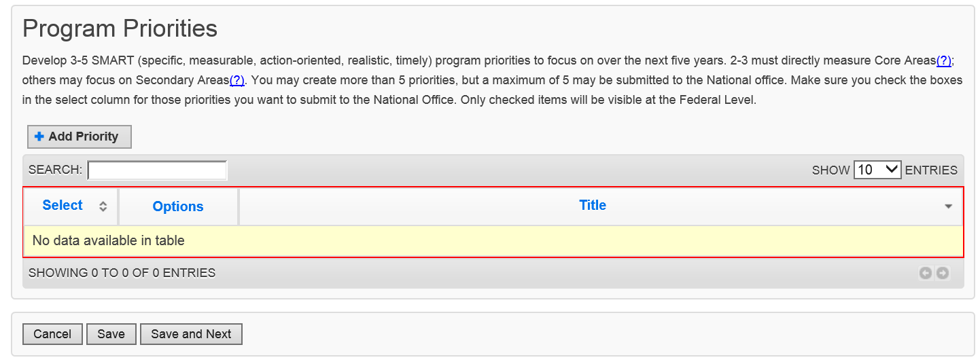This screenshot has height=364, width=980.
Task: Go to previous page using left arrow icon
Action: tap(925, 273)
